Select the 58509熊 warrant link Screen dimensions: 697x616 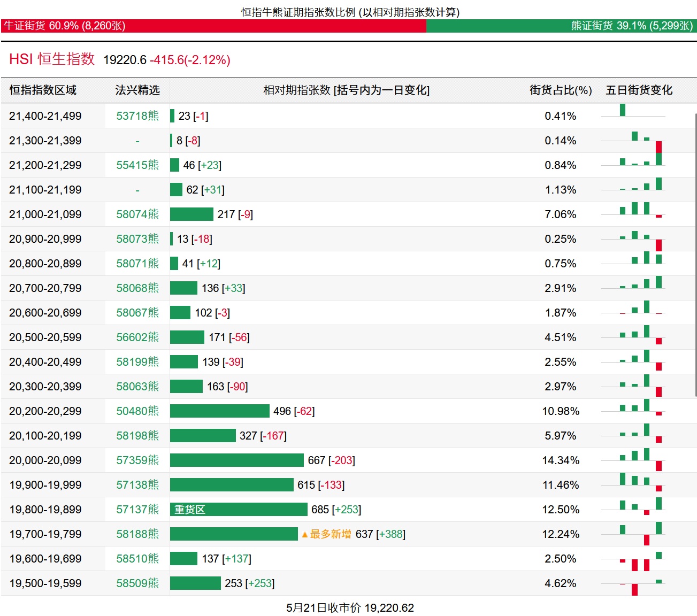(x=137, y=583)
